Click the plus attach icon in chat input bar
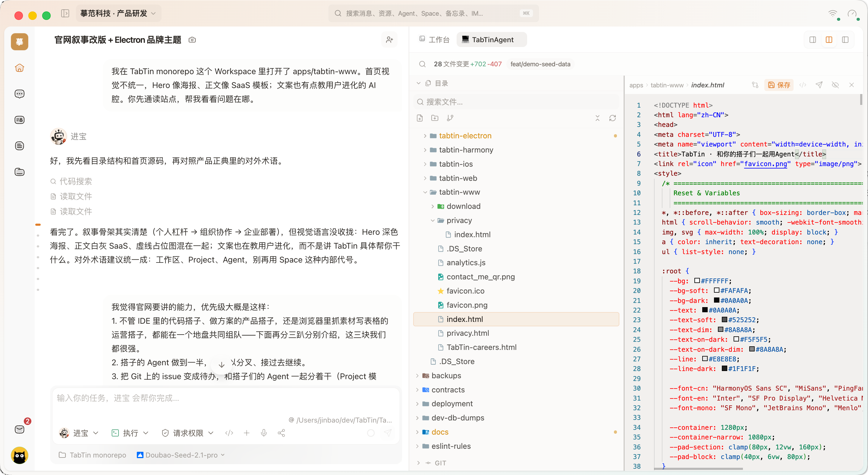868x475 pixels. tap(247, 433)
